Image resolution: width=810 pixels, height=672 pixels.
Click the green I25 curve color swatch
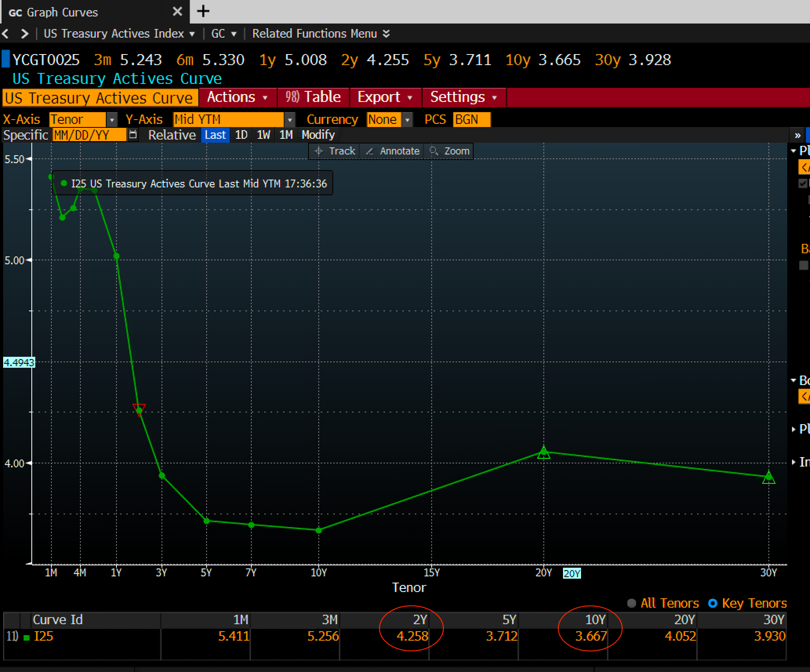click(x=27, y=637)
